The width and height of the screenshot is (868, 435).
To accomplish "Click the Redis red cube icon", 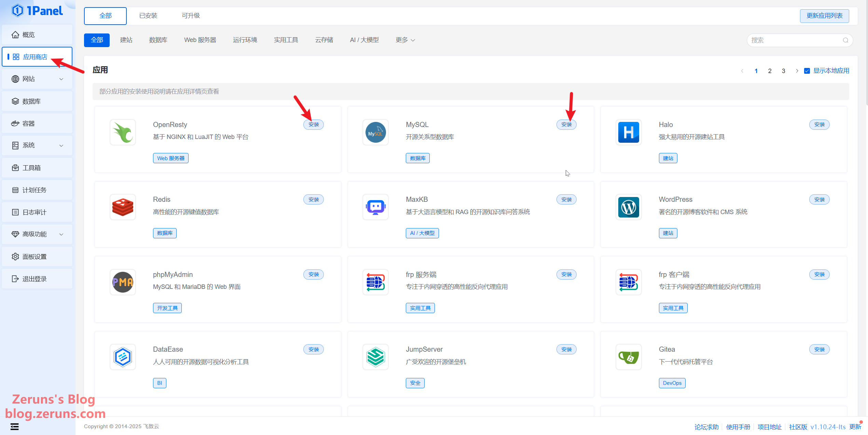I will pos(123,207).
